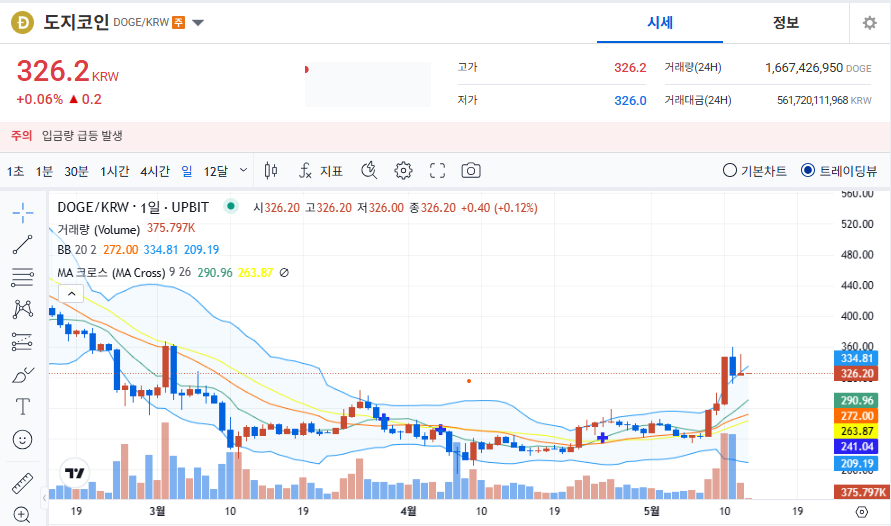
Task: Switch to the 시세 tab
Action: pos(660,23)
